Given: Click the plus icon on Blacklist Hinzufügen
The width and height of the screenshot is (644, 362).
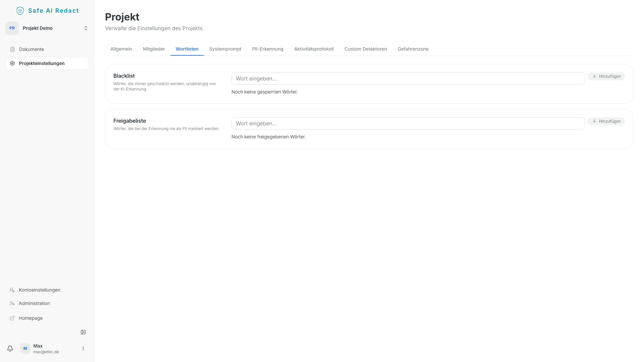Looking at the screenshot, I should pos(594,76).
